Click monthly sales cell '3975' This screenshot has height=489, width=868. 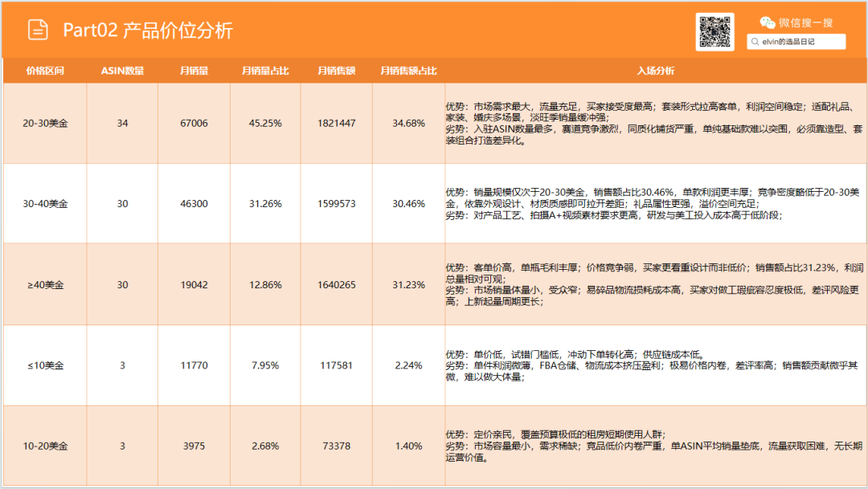(194, 446)
